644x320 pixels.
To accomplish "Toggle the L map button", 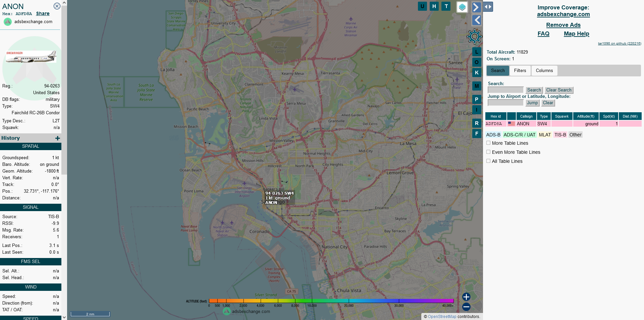I will [477, 52].
